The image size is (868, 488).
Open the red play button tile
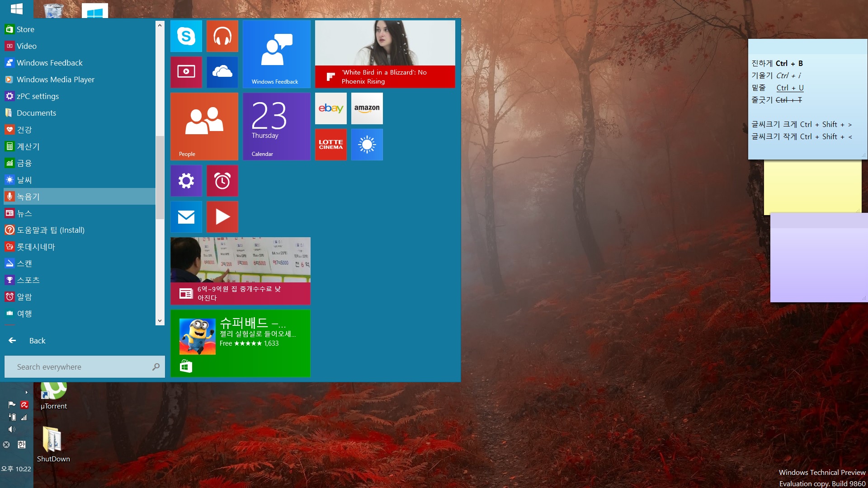(222, 217)
